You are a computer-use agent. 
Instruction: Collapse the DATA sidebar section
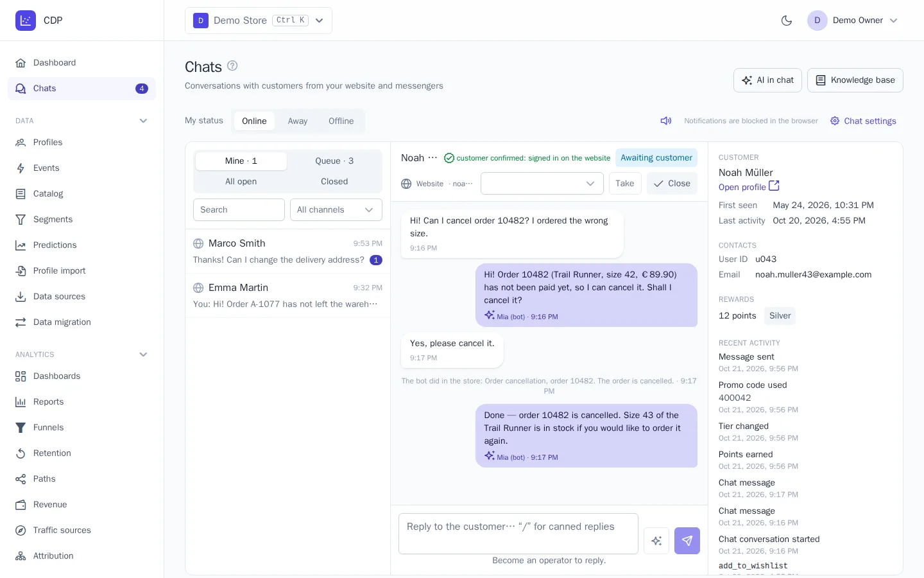click(x=143, y=121)
